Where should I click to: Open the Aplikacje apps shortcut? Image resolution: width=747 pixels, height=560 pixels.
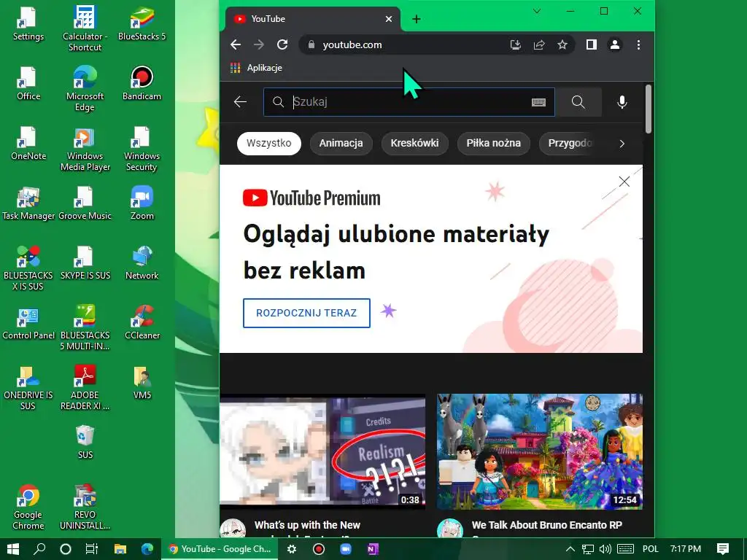click(256, 68)
